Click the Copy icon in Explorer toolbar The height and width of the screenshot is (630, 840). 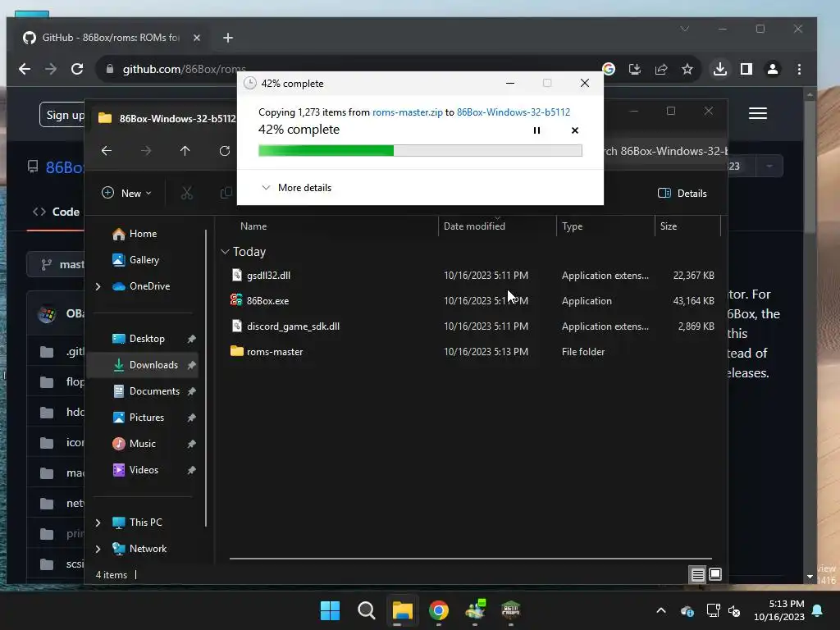click(226, 193)
